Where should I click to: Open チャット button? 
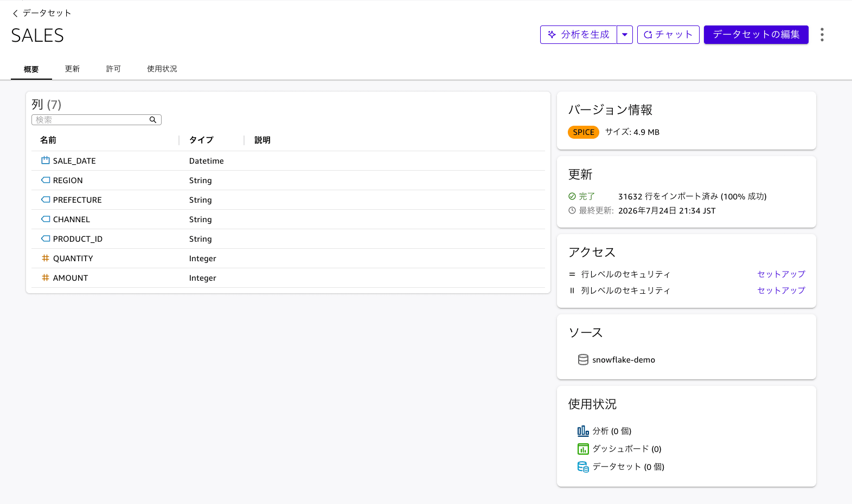click(668, 35)
